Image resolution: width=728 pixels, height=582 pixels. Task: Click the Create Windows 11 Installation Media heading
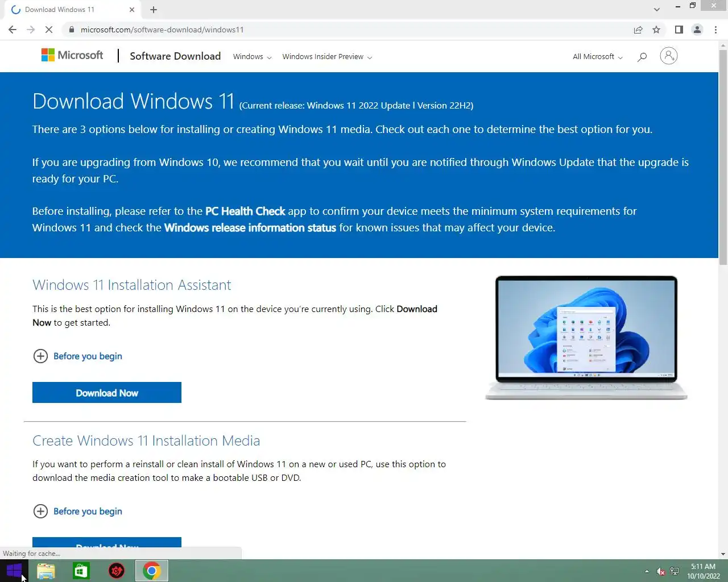146,440
